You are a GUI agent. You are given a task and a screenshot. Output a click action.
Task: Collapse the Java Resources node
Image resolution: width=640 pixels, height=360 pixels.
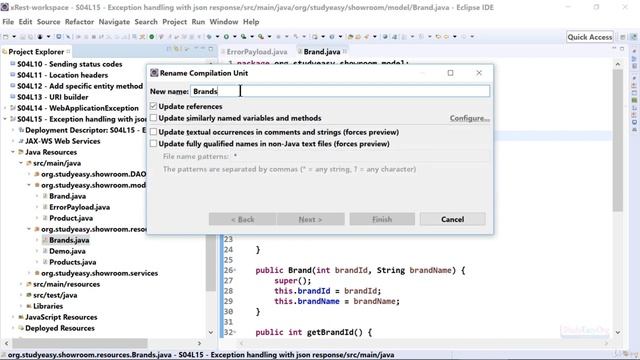click(13, 152)
